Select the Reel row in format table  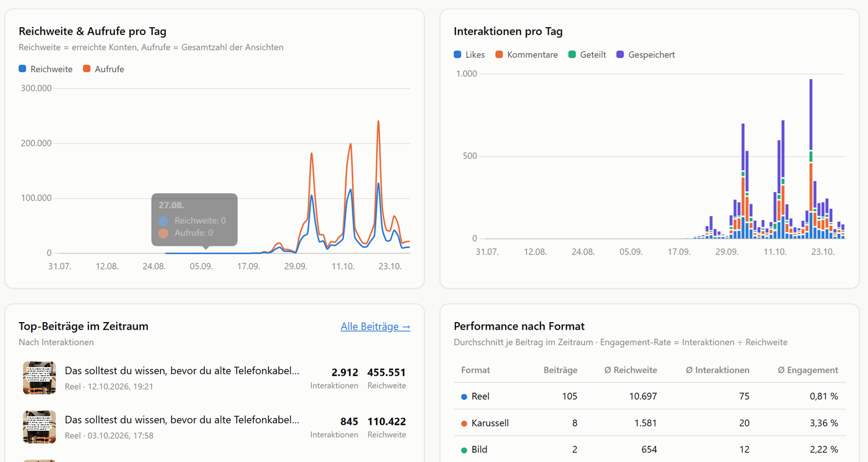pyautogui.click(x=649, y=396)
